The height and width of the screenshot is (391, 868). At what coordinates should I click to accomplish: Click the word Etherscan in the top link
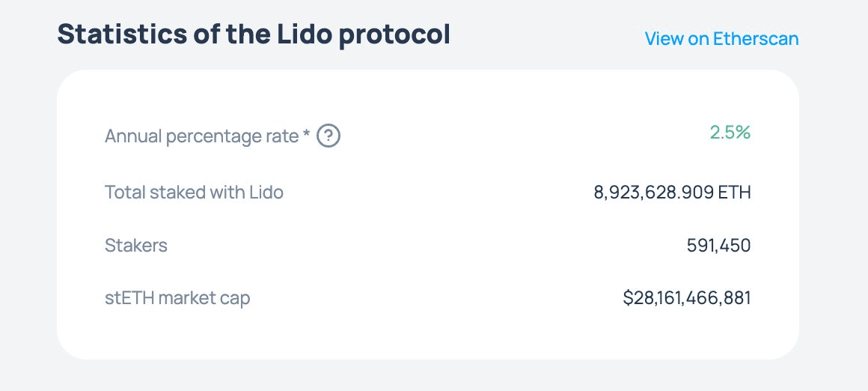point(754,38)
